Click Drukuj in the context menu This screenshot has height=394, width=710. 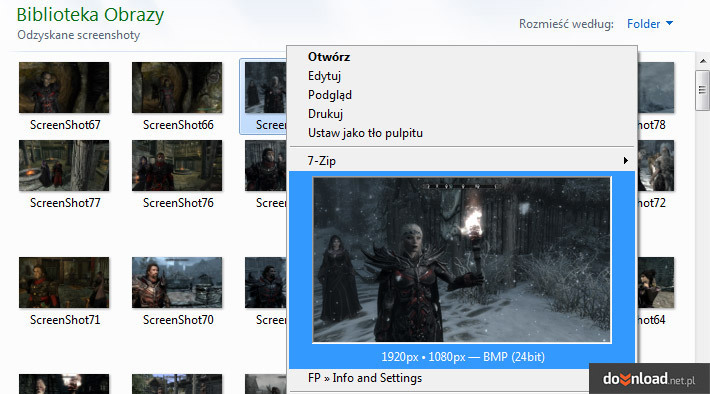(325, 114)
